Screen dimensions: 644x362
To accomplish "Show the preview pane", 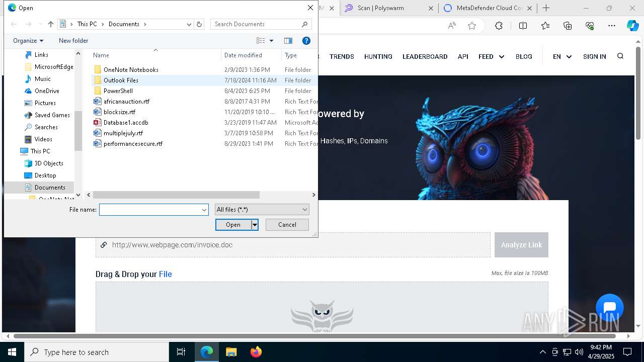I will [288, 41].
